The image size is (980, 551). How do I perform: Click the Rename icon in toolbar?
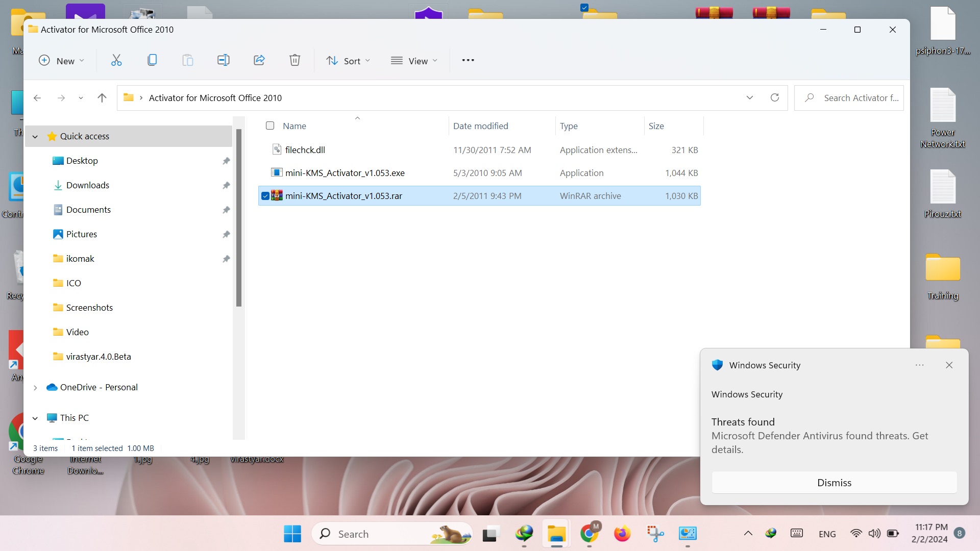tap(223, 60)
